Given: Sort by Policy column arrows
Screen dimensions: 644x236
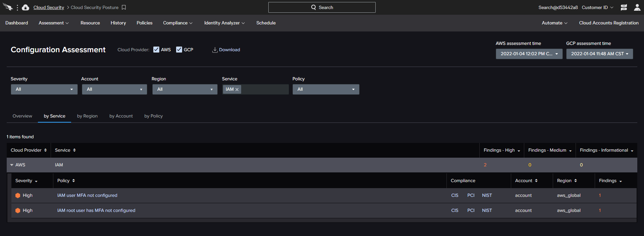Looking at the screenshot, I should (x=73, y=181).
